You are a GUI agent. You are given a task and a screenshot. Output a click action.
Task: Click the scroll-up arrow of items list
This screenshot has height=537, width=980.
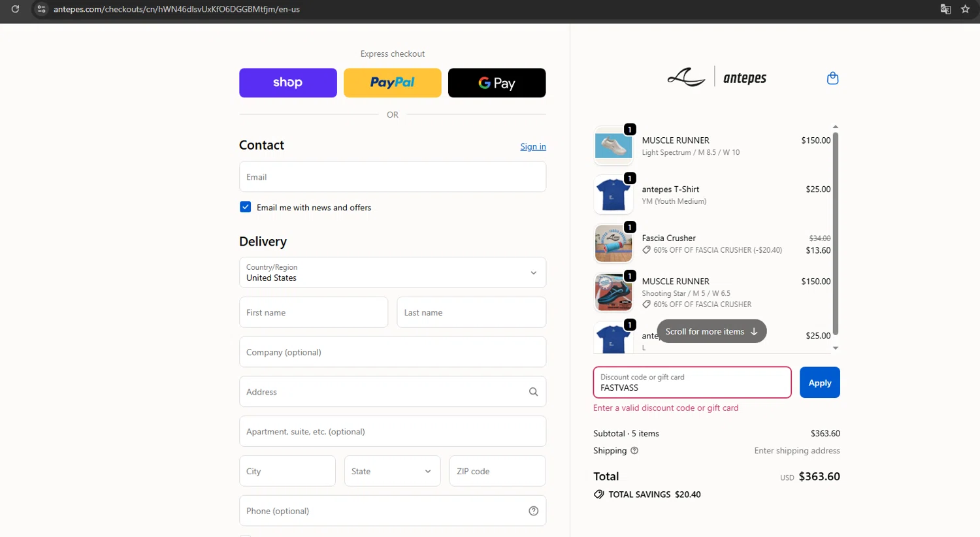(836, 127)
